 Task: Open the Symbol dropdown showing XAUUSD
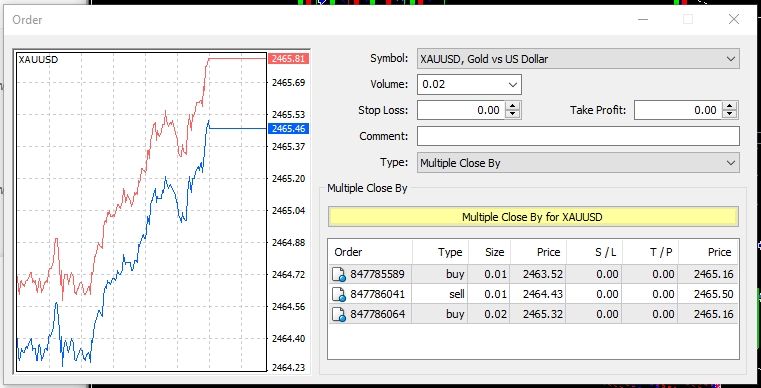click(578, 59)
